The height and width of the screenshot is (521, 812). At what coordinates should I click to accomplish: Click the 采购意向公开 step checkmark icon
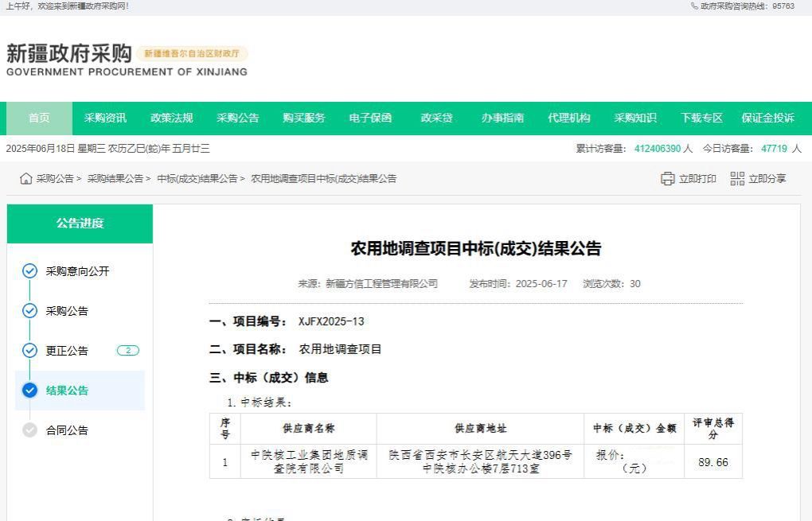(30, 271)
